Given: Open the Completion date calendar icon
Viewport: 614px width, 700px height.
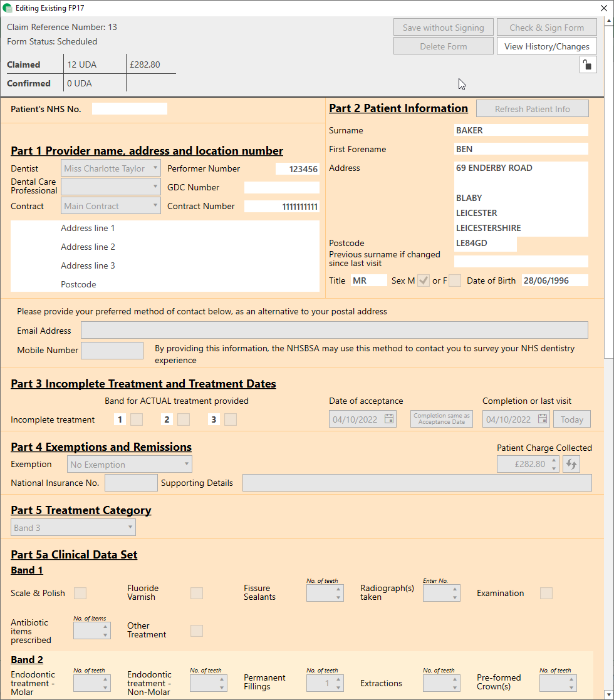Looking at the screenshot, I should click(x=543, y=419).
